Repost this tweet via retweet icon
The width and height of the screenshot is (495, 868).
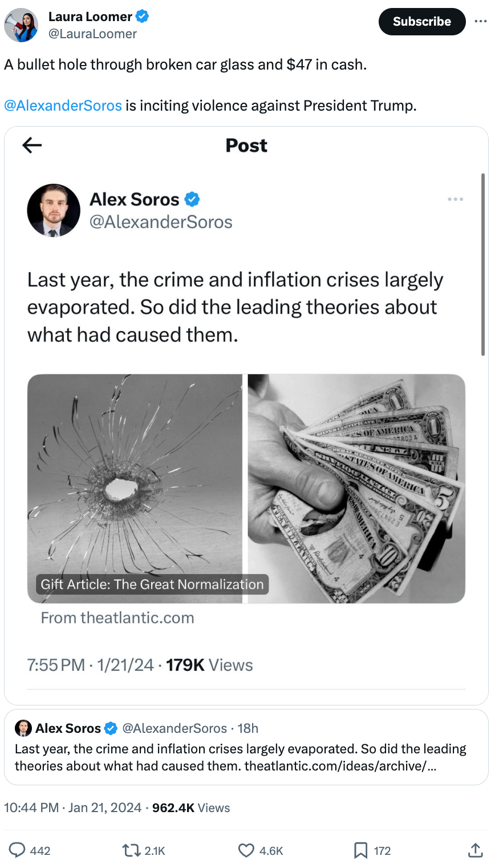click(131, 850)
